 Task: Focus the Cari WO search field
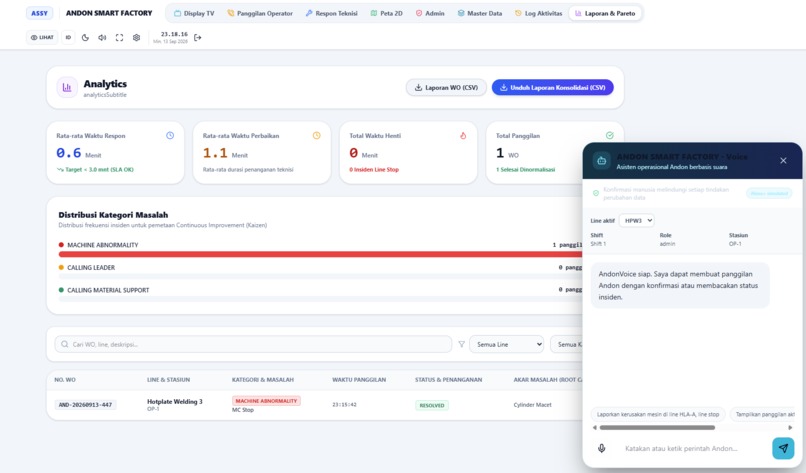(x=253, y=344)
